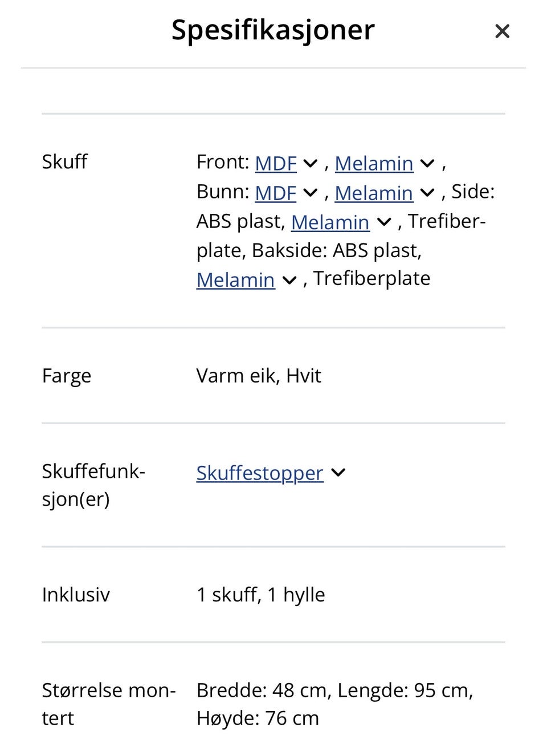Expand chevron before the hyphenated Trefiber- text
The width and height of the screenshot is (547, 756).
385,222
